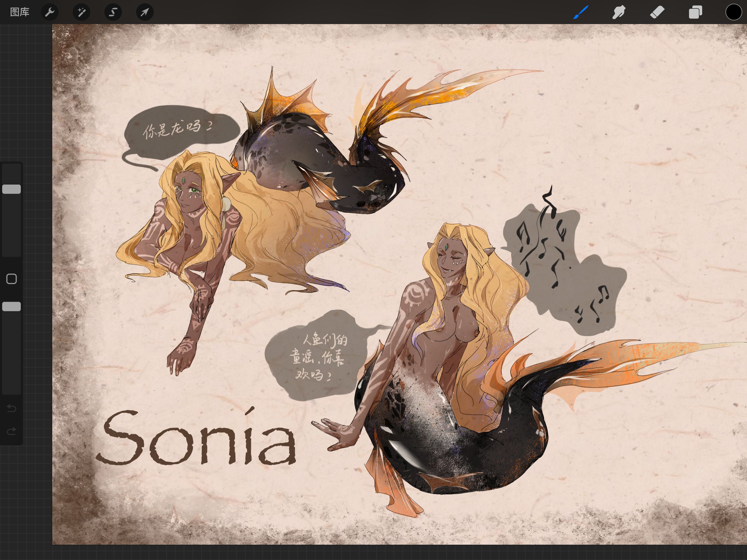
Task: Select the Paint brush tool
Action: pyautogui.click(x=581, y=13)
